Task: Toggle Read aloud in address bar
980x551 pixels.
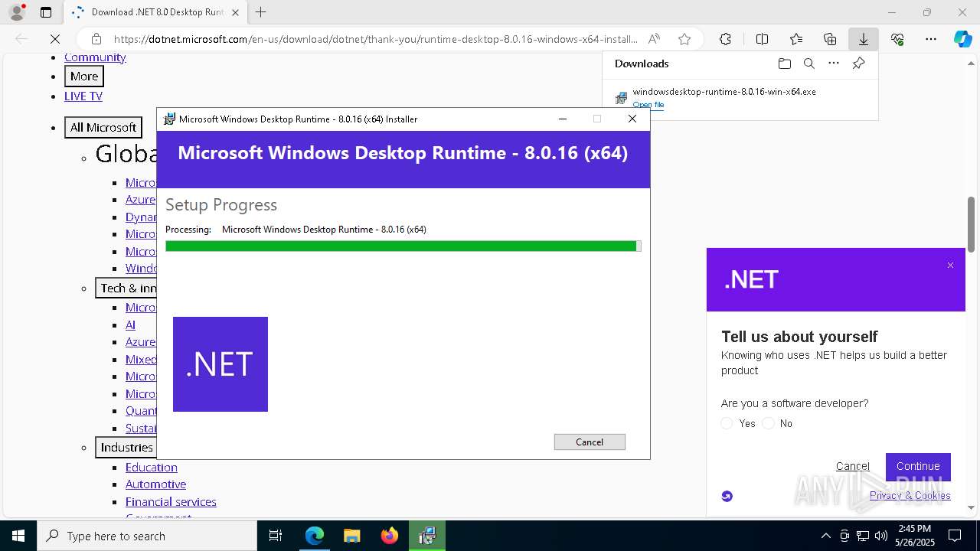Action: [x=654, y=39]
